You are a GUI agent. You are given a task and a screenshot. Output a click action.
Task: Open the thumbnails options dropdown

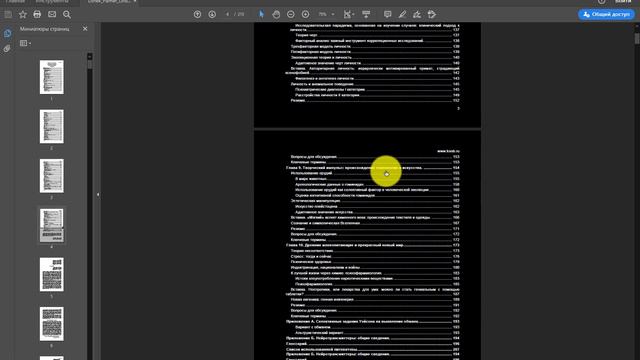(x=25, y=43)
